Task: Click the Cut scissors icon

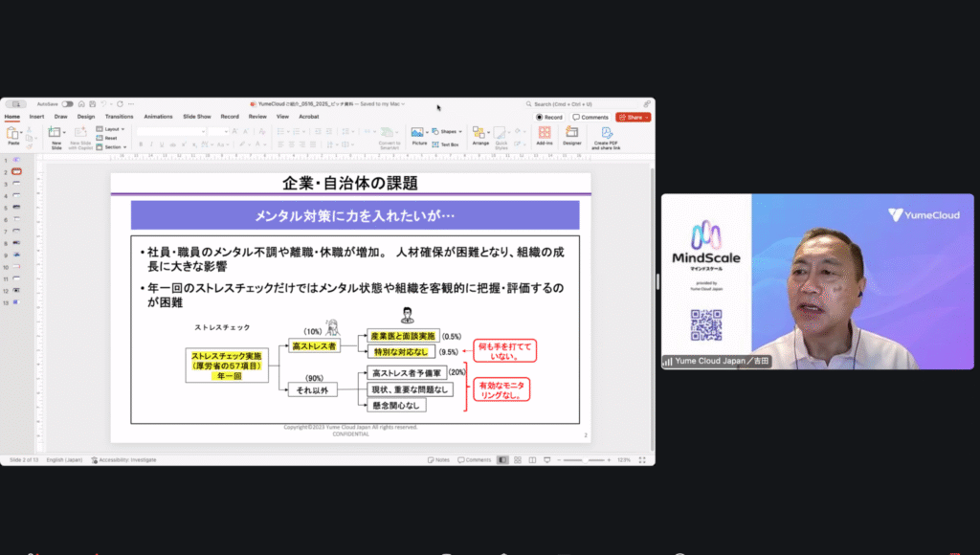Action: coord(29,129)
